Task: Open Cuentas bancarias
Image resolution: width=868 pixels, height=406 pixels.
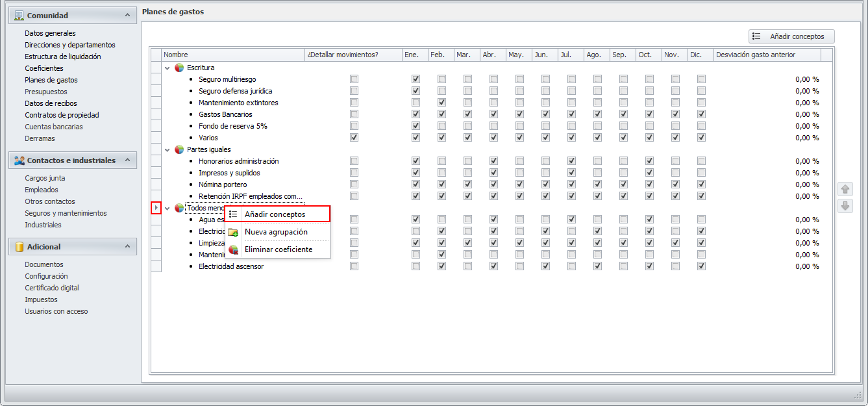Action: tap(54, 127)
